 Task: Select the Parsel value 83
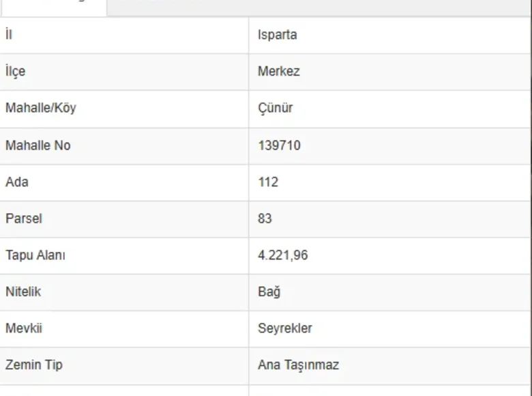pos(265,218)
